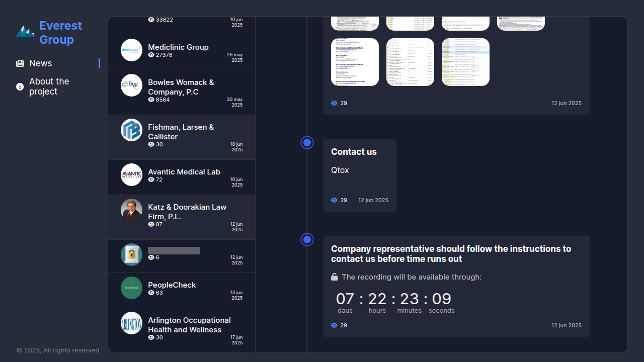This screenshot has height=362, width=644.
Task: Open About the project page
Action: pyautogui.click(x=49, y=86)
